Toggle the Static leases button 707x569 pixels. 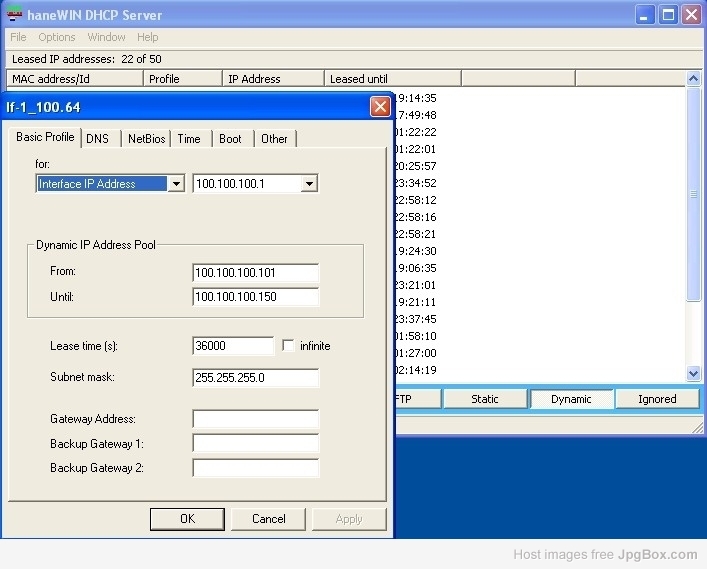tap(485, 399)
